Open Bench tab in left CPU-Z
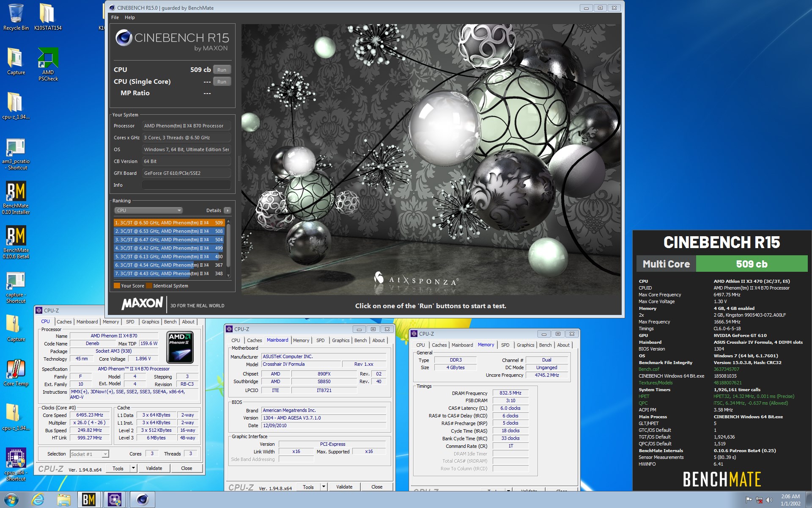Screen dimensions: 812x508 (170, 322)
